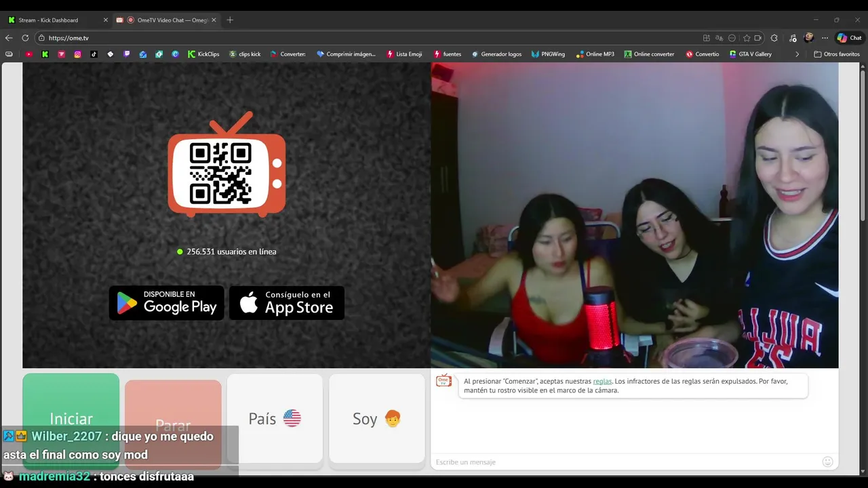
Task: Click the browser profile avatar
Action: point(808,38)
